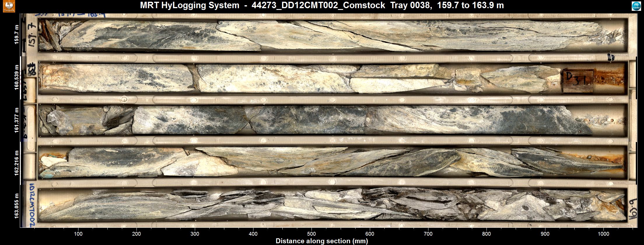Click the CSIRO logo in top-right corner
Viewport: 644px width, 245px height.
[x=636, y=6]
